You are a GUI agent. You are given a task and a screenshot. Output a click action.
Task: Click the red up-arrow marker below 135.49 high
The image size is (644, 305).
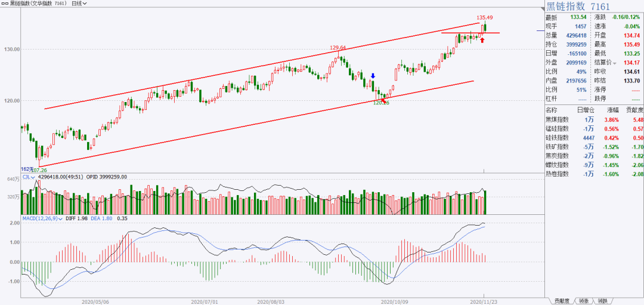click(482, 40)
